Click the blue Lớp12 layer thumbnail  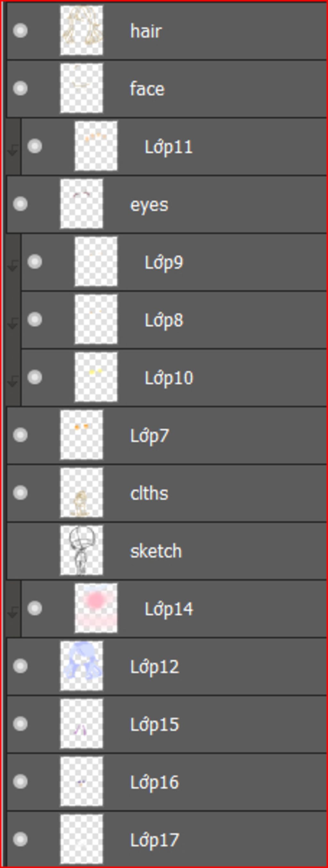[x=82, y=666]
